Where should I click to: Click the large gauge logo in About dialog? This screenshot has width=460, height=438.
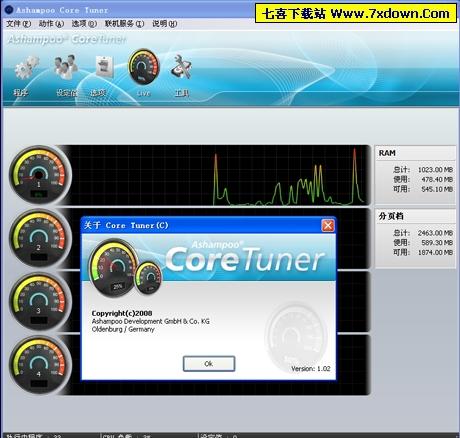(x=113, y=268)
